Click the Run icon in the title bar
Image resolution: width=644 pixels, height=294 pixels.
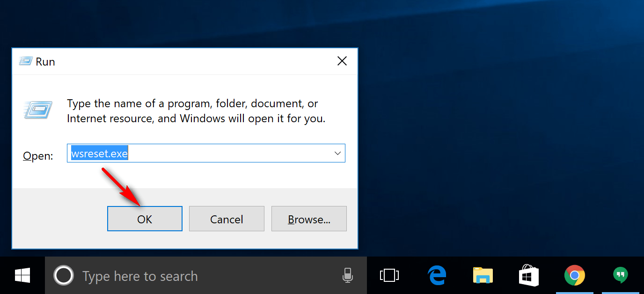tap(26, 61)
